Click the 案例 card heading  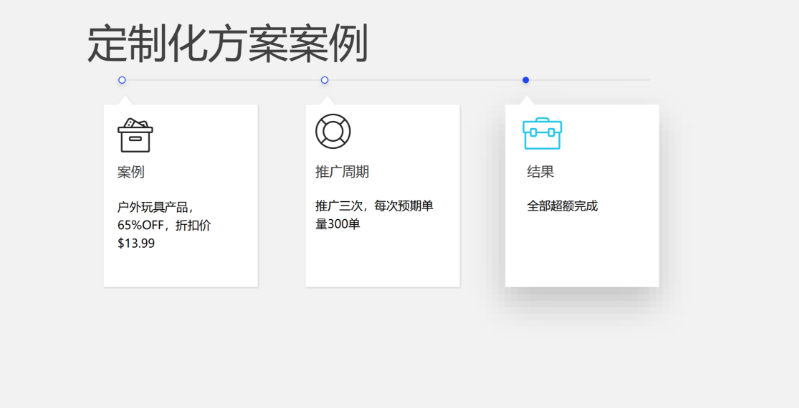coord(131,172)
